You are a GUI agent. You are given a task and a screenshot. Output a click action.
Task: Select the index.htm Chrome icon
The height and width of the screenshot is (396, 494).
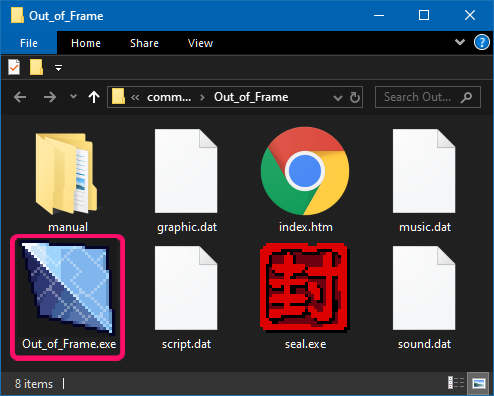click(x=305, y=171)
